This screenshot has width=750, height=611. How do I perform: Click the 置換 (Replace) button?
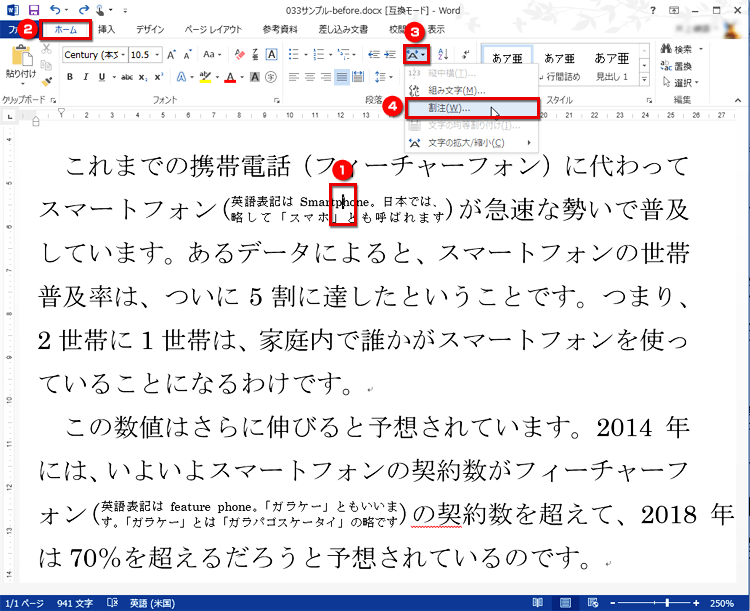coord(676,66)
